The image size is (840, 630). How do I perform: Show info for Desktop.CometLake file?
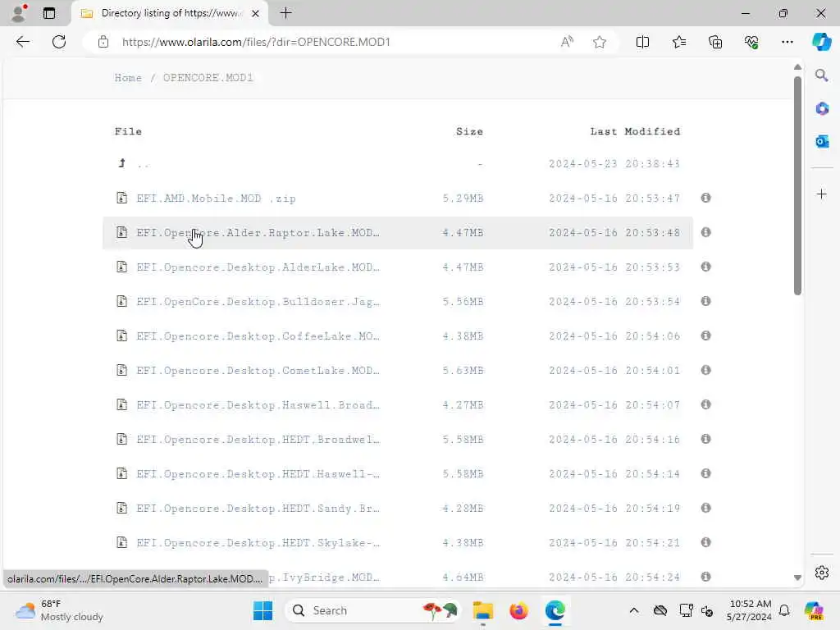click(x=705, y=370)
